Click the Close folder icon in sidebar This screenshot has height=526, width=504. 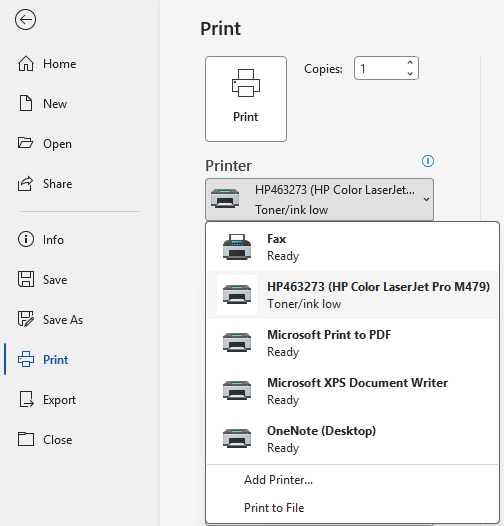[x=26, y=439]
